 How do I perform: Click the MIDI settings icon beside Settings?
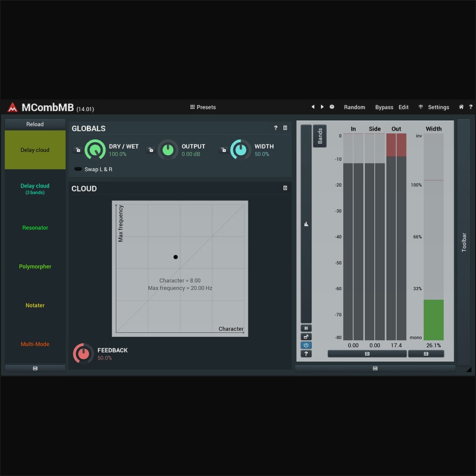pos(421,107)
